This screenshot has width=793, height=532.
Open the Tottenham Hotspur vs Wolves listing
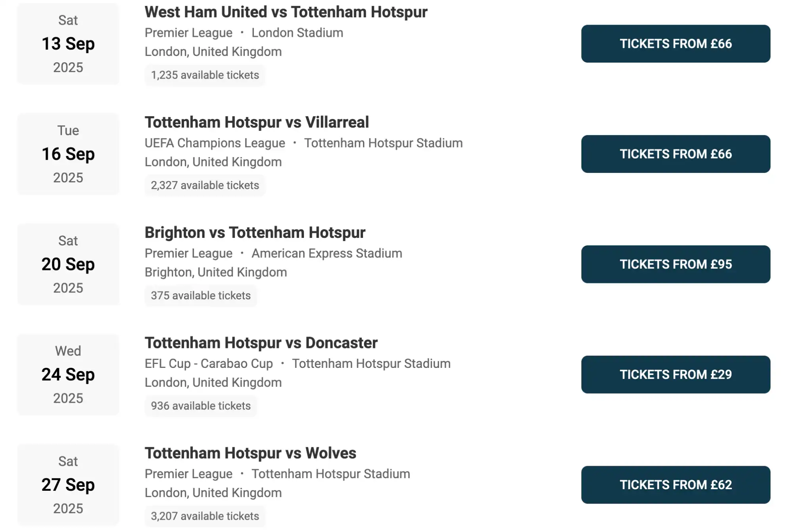[x=250, y=453]
